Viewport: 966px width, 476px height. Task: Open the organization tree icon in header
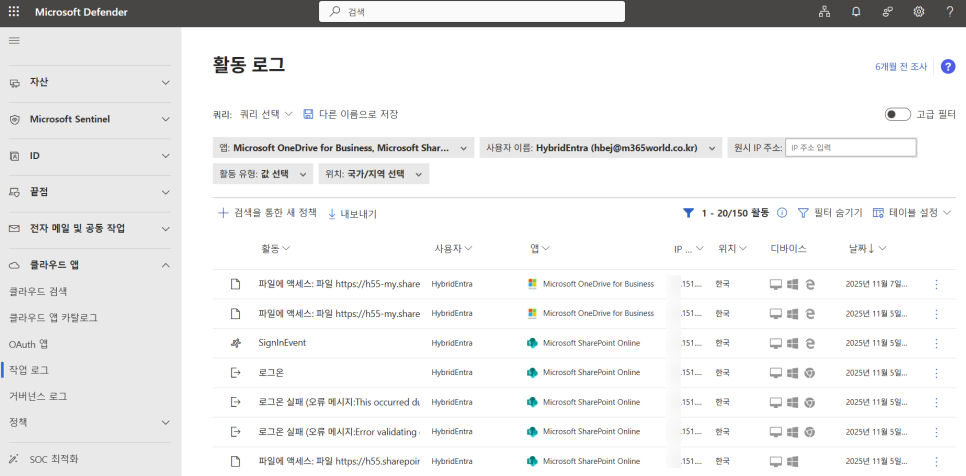(x=824, y=12)
